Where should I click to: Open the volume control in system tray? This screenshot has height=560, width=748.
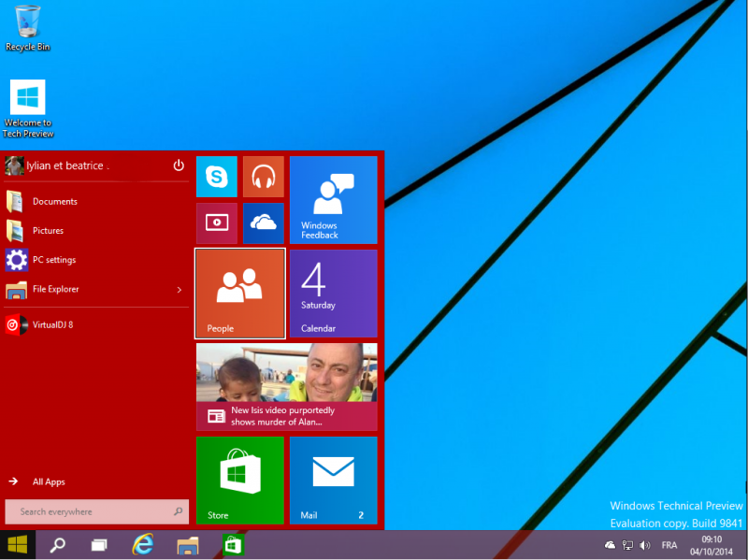coord(644,545)
